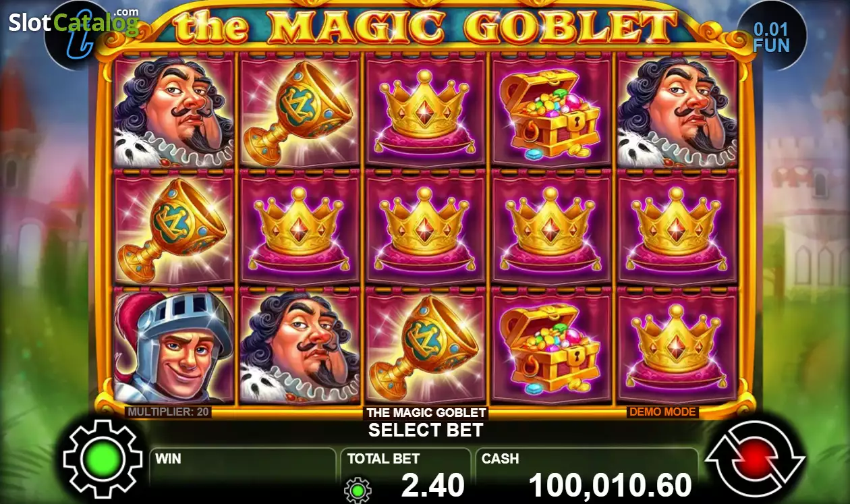The height and width of the screenshot is (504, 850).
Task: Click the treasure chest in the top row
Action: click(x=551, y=111)
